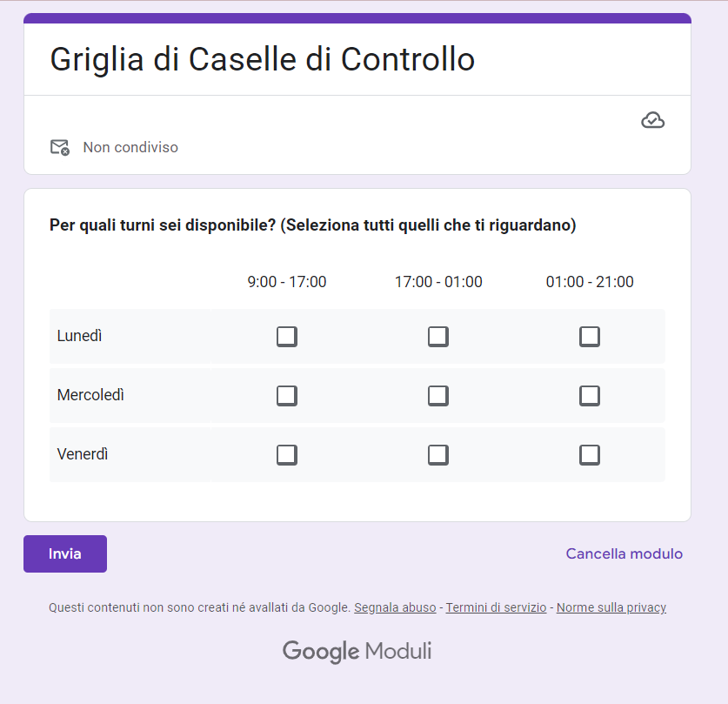Open the Segnala abuso link
728x704 pixels.
[395, 607]
